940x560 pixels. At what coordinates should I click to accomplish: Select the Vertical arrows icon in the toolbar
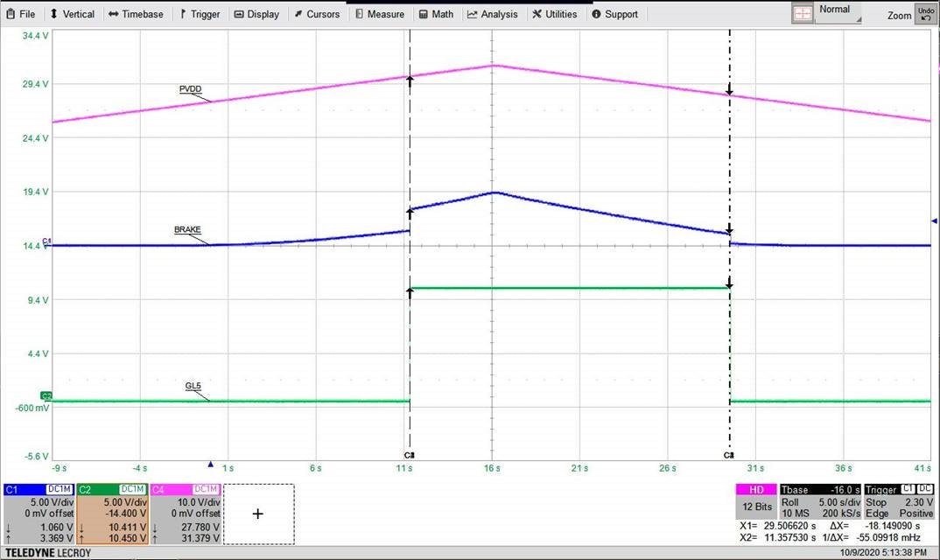click(53, 13)
